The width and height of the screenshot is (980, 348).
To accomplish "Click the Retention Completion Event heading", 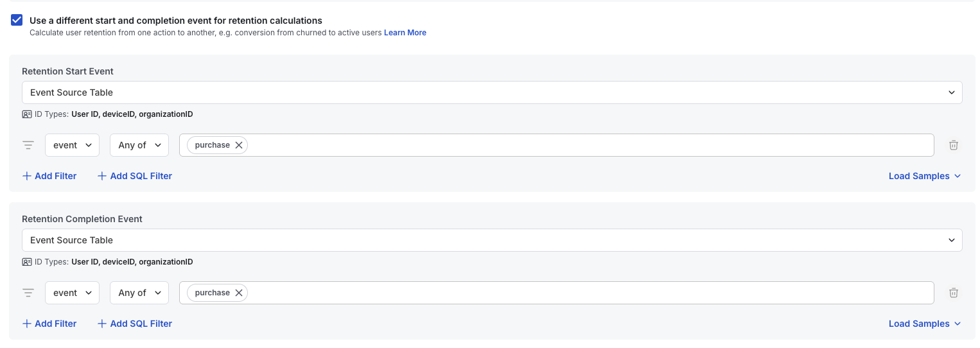I will point(82,219).
